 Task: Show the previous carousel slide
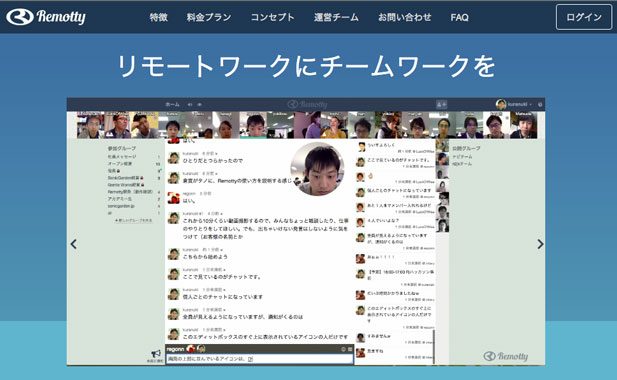[74, 244]
